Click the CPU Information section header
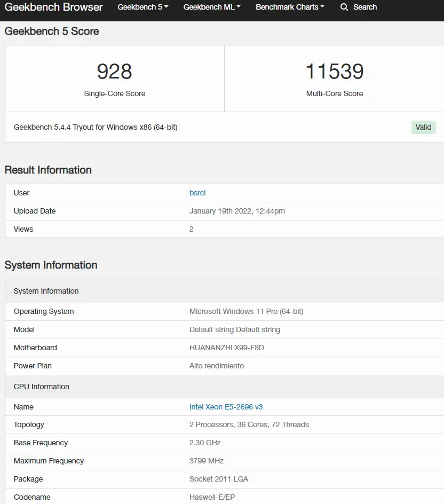 pos(42,387)
